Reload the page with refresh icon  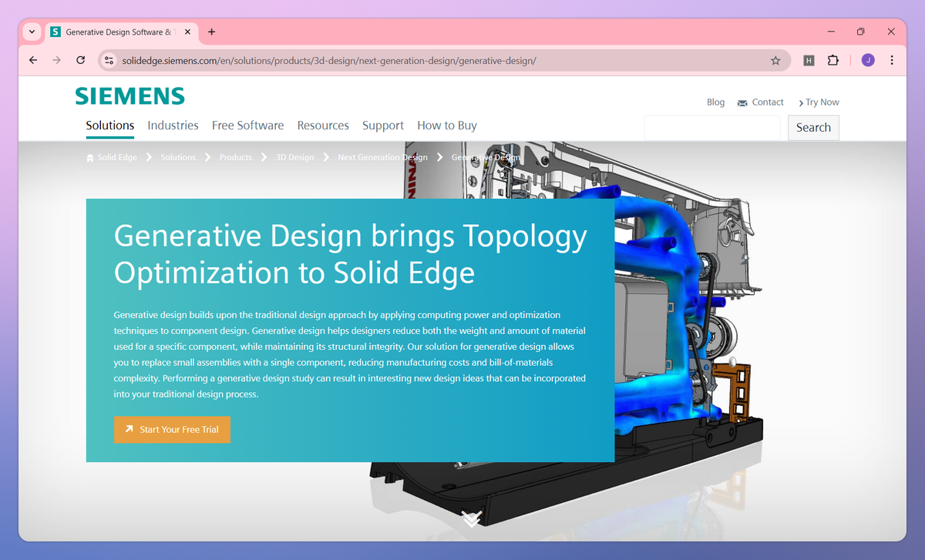[x=80, y=60]
